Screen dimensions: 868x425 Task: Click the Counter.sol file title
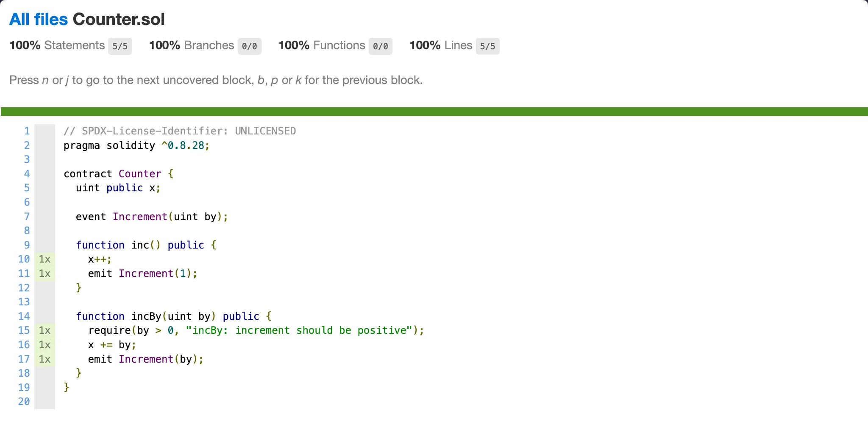119,20
